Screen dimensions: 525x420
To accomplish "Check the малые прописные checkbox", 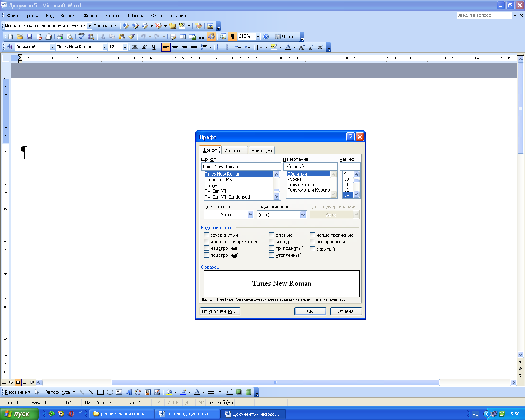I will point(312,235).
